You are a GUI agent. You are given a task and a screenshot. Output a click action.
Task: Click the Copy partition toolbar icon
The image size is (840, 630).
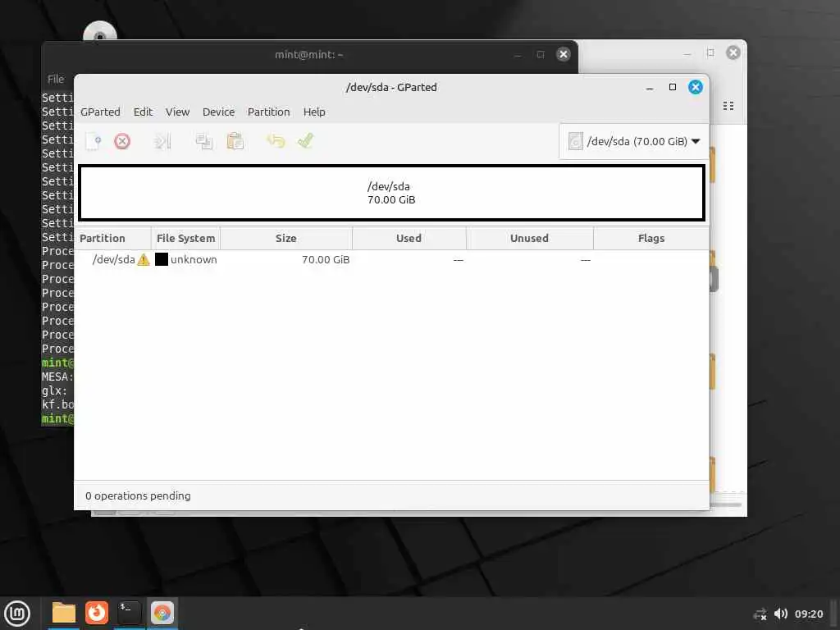(x=204, y=141)
